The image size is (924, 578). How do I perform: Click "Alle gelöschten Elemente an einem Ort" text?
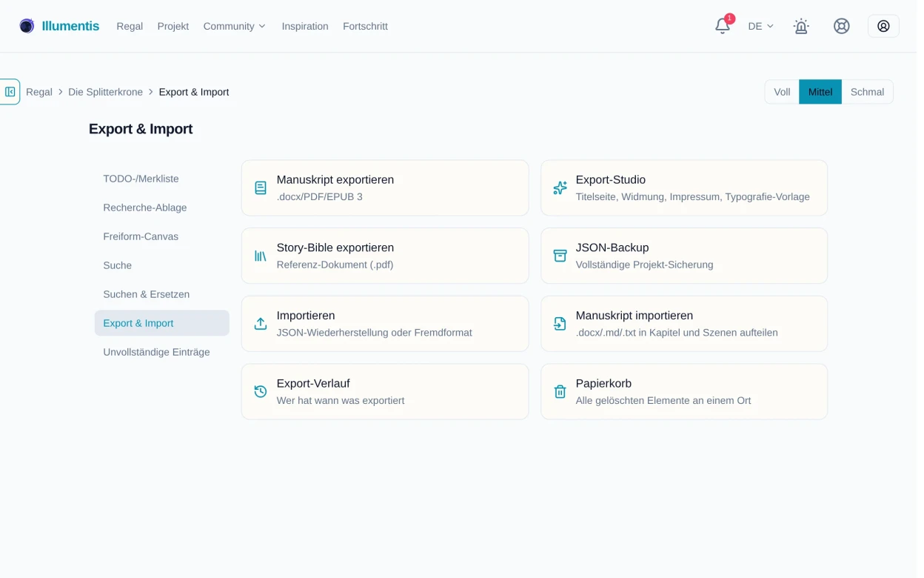(x=663, y=400)
